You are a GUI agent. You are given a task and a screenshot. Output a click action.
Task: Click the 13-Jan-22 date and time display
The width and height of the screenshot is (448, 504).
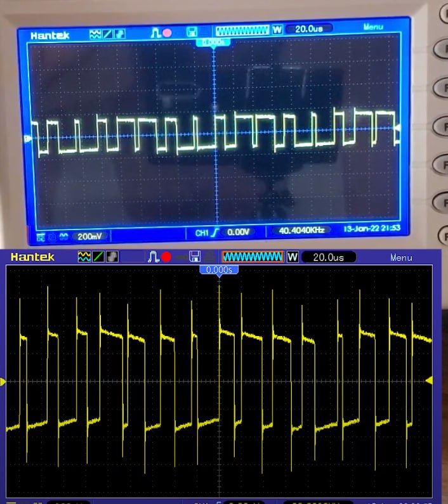coord(372,228)
